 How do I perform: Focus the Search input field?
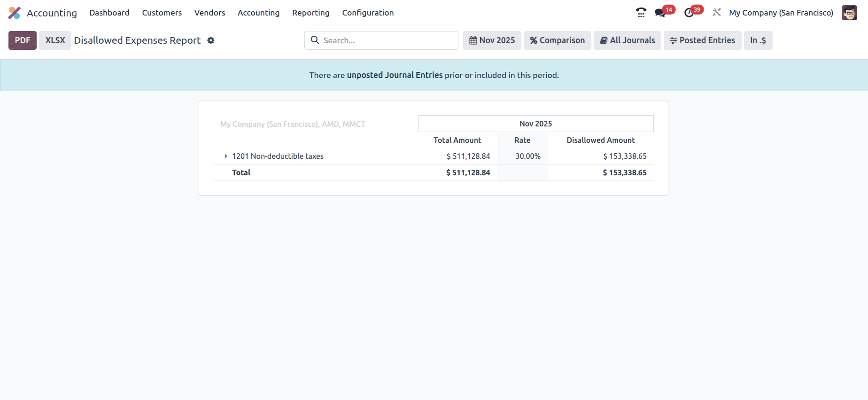coord(381,40)
